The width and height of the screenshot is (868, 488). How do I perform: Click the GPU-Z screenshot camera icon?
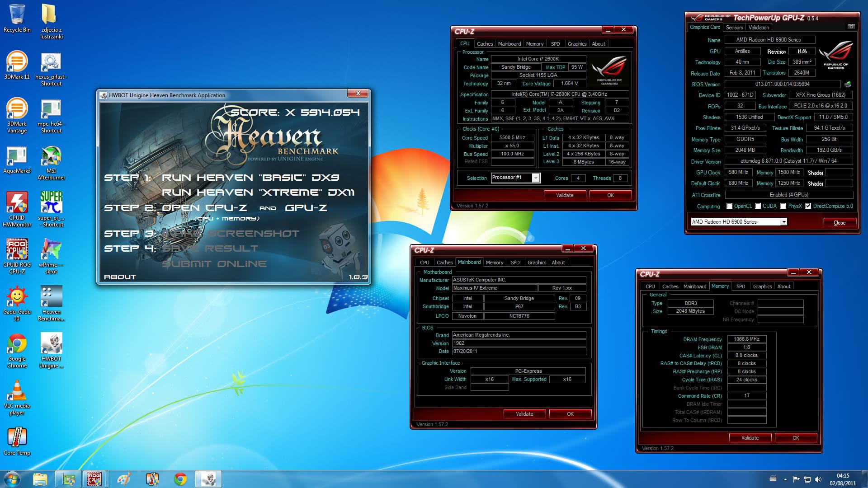851,27
